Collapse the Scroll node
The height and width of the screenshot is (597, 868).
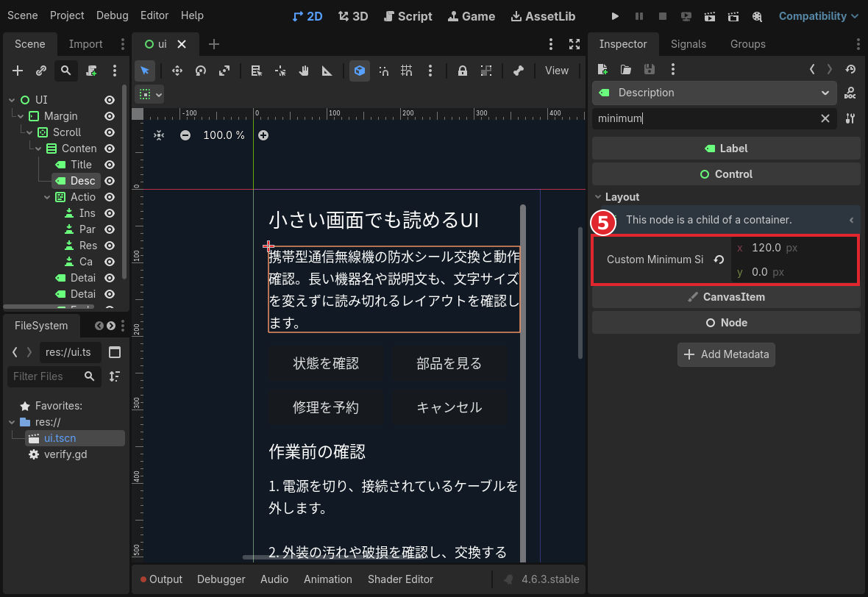tap(29, 132)
